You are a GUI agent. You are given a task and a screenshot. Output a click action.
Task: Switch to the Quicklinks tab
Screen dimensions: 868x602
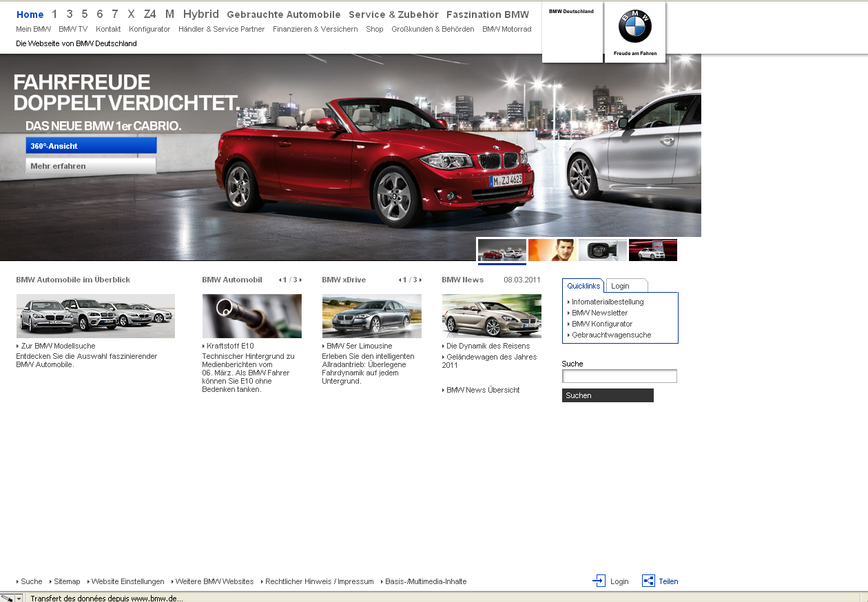coord(584,286)
